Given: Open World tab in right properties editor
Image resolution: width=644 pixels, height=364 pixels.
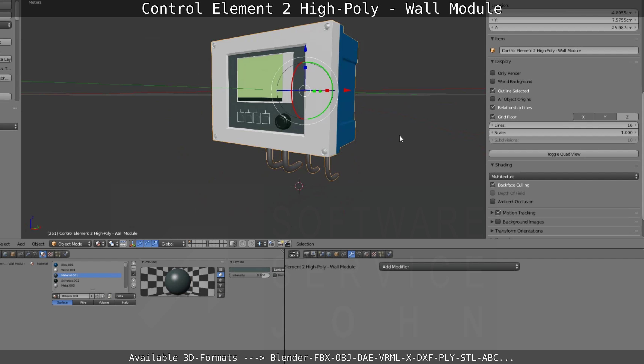Looking at the screenshot, I should click(x=329, y=254).
